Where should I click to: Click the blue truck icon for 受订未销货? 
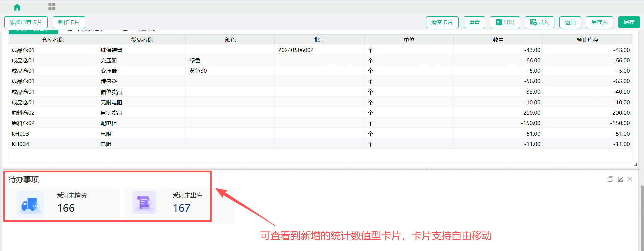pos(30,204)
